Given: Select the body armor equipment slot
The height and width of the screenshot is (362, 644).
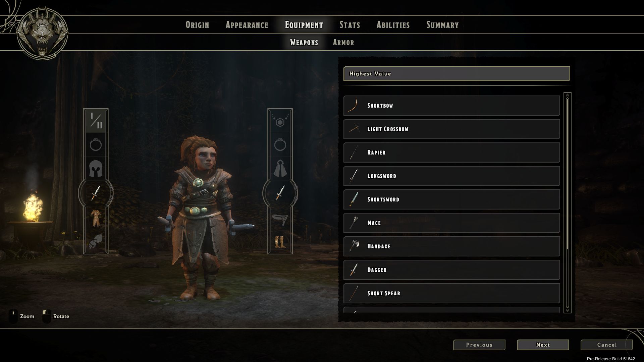Looking at the screenshot, I should (x=96, y=217).
